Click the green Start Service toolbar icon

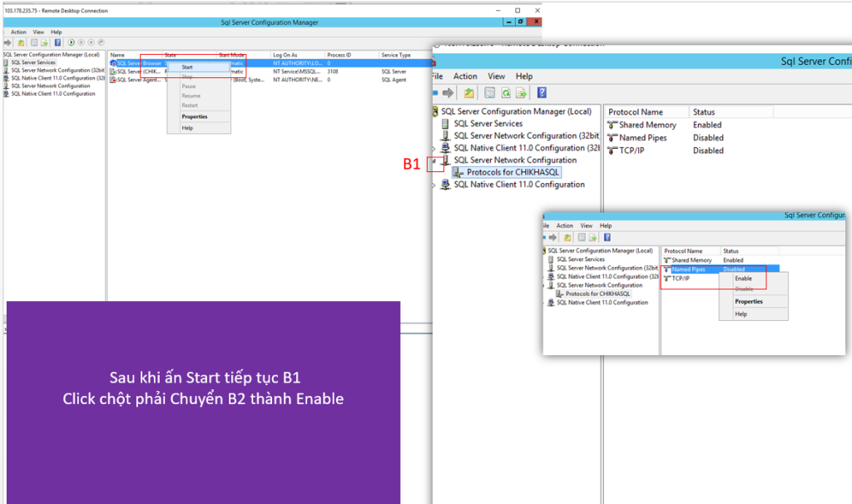72,42
